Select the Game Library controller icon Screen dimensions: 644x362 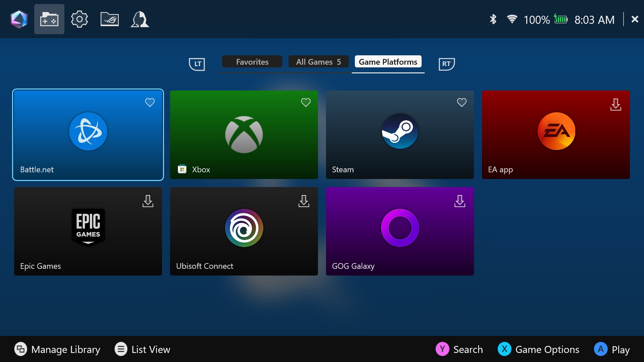(x=49, y=19)
